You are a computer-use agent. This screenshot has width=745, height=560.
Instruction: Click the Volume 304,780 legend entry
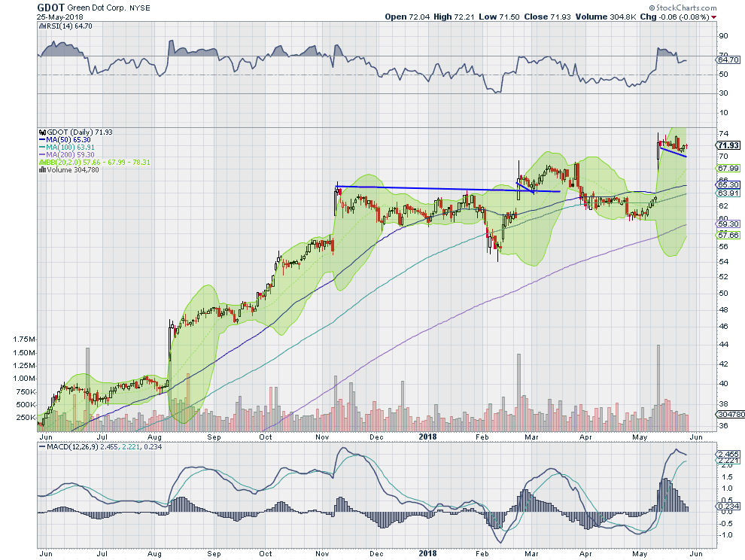[73, 169]
